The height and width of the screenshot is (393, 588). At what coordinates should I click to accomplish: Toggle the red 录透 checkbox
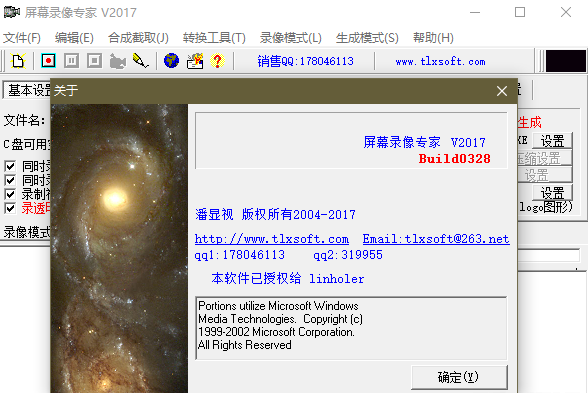(x=10, y=208)
